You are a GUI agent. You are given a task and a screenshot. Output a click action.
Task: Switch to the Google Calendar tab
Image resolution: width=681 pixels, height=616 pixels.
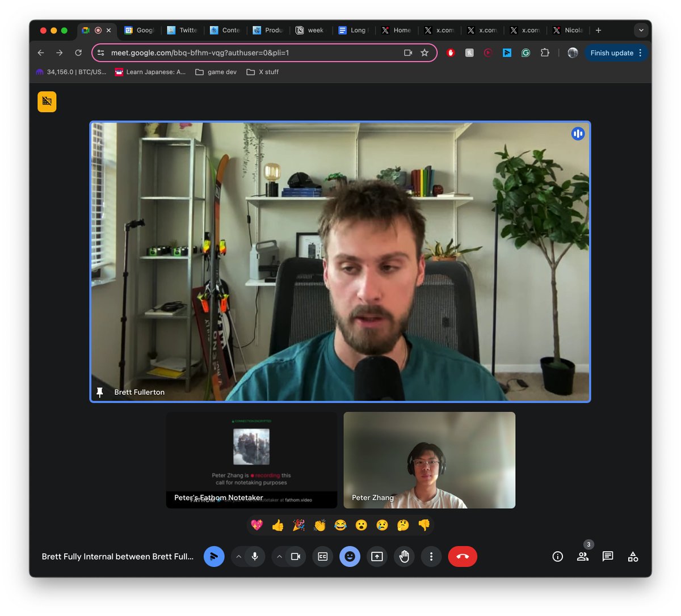click(x=139, y=30)
